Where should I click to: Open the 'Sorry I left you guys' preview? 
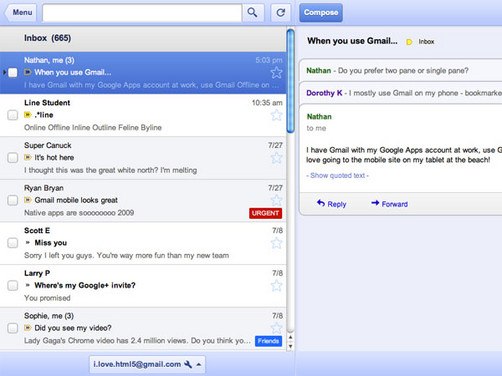(126, 256)
